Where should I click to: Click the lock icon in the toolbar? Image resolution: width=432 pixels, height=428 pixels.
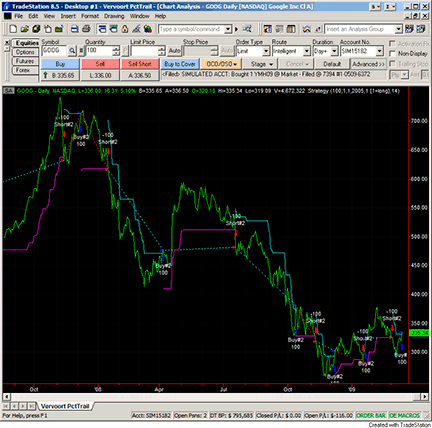tap(125, 29)
